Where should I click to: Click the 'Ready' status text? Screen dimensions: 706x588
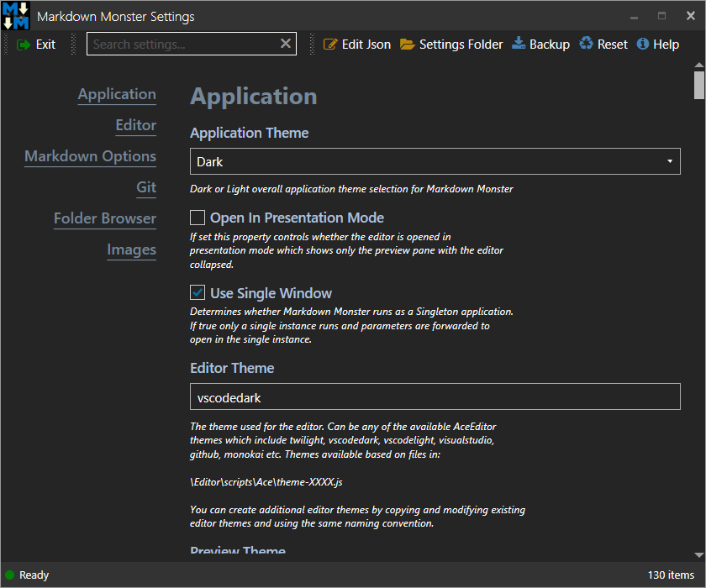34,575
